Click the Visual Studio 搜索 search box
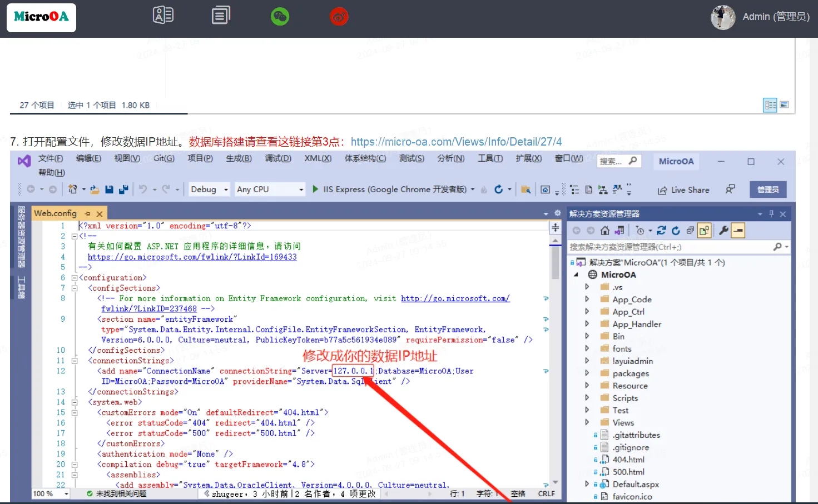 618,161
